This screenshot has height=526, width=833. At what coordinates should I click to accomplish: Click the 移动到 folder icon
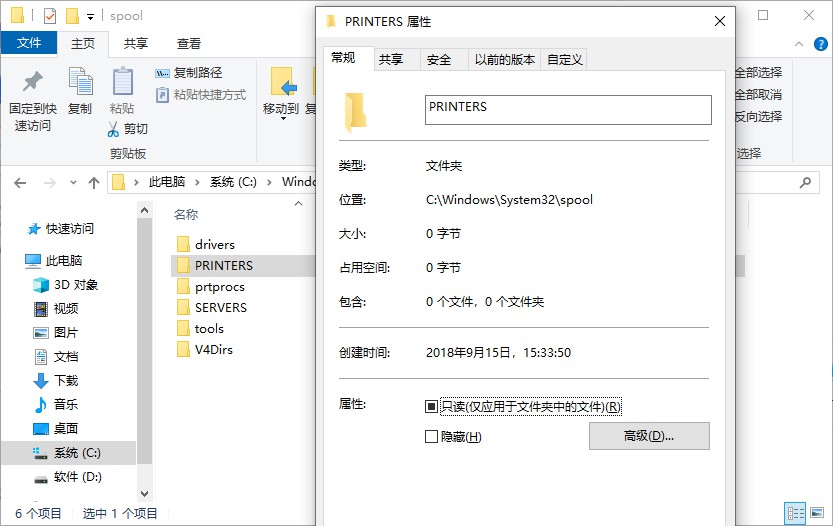[283, 82]
